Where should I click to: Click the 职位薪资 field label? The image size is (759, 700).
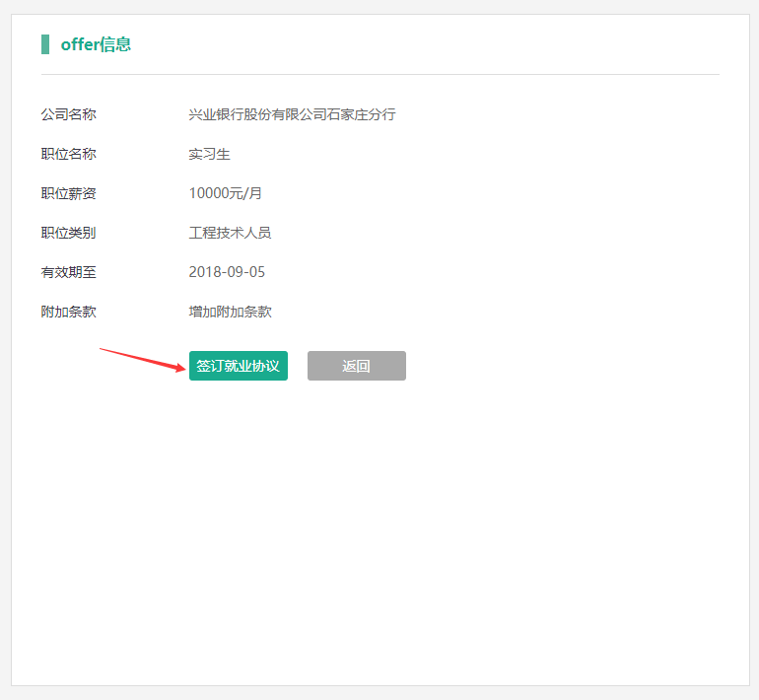[x=68, y=193]
